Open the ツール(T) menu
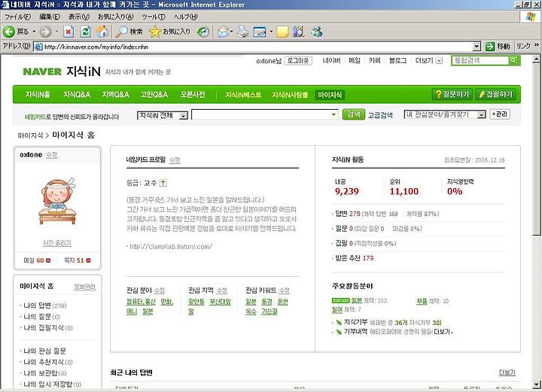This screenshot has height=392, width=542. point(154,17)
